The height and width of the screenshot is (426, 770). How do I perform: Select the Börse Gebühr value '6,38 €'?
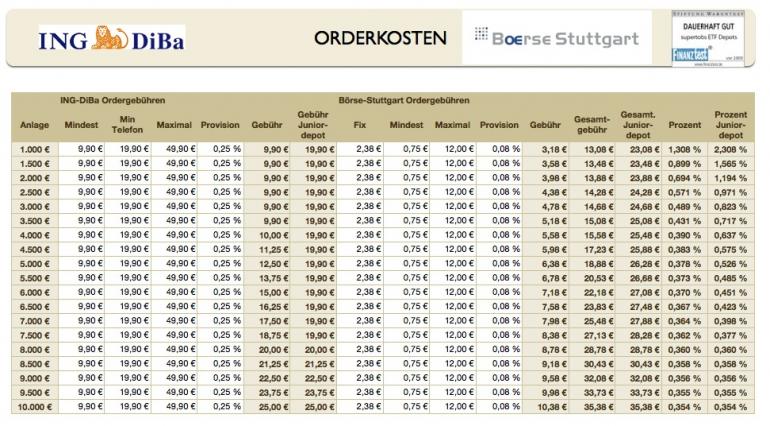point(554,264)
